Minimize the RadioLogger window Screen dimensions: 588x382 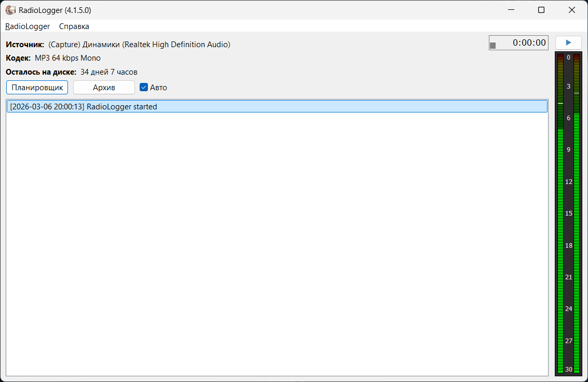click(511, 10)
